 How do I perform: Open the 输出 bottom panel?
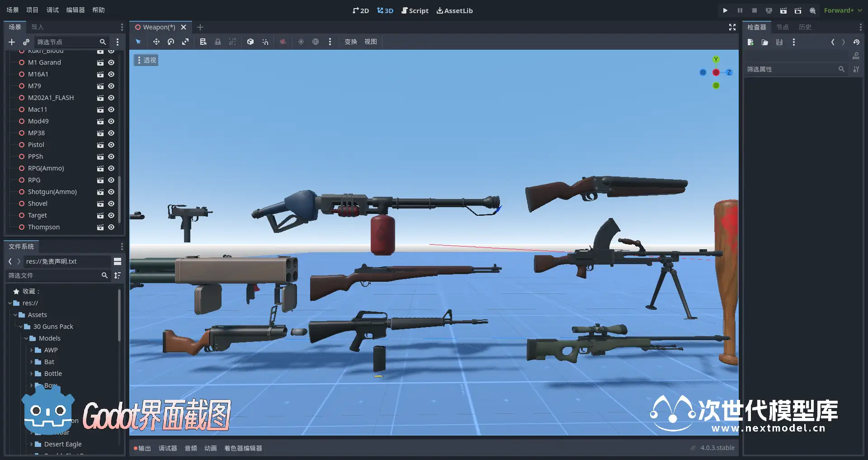click(x=142, y=448)
